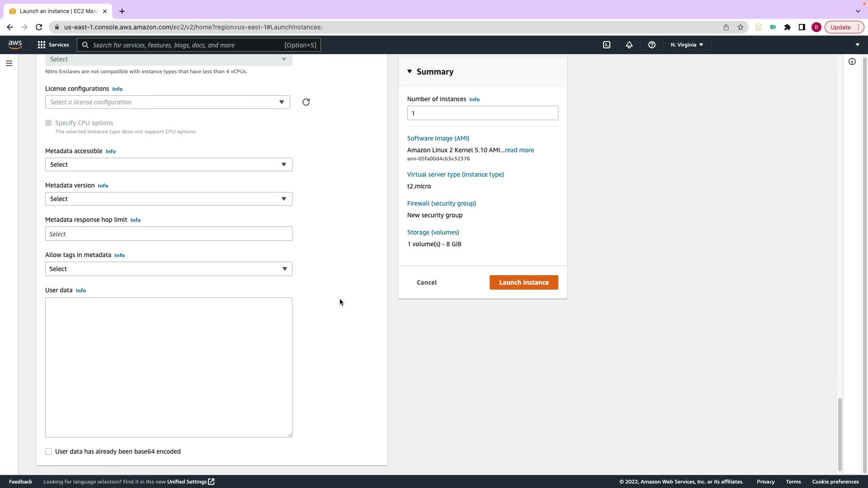Image resolution: width=868 pixels, height=488 pixels.
Task: Expand Metadata version dropdown
Action: tap(168, 199)
